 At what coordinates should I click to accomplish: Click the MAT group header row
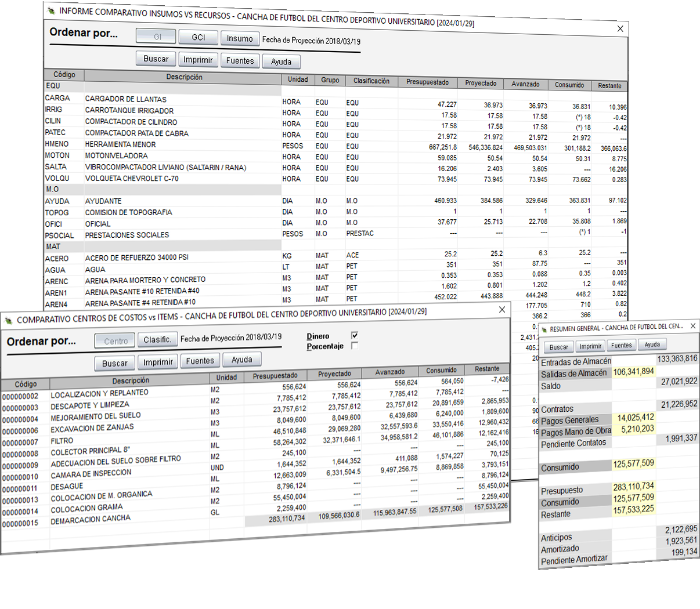pyautogui.click(x=163, y=246)
